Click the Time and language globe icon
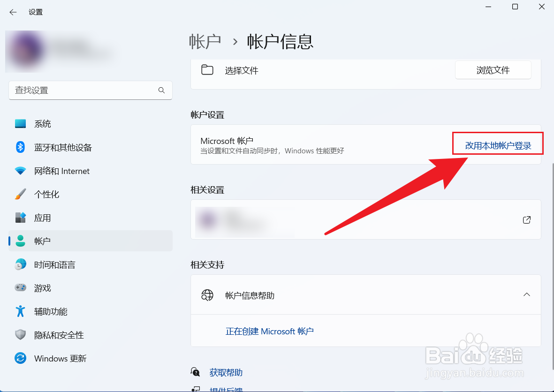Screen dimensions: 554x392 click(x=20, y=264)
